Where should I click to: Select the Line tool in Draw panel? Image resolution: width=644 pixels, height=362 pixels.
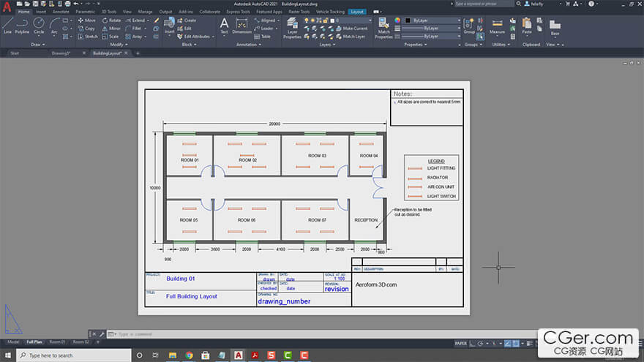7,25
